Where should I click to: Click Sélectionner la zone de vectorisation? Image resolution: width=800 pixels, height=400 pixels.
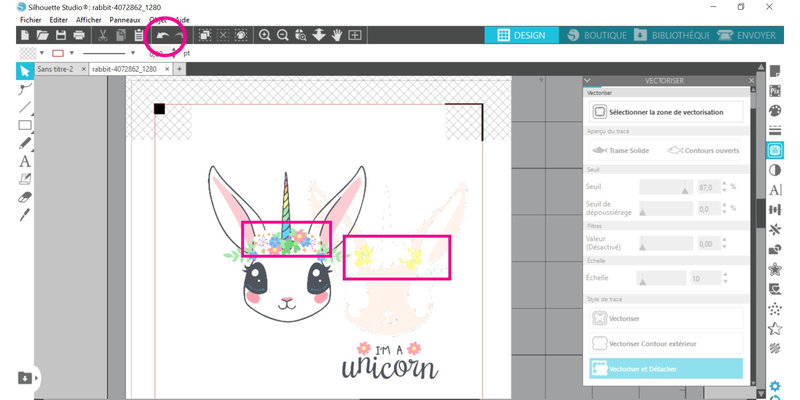tap(666, 113)
